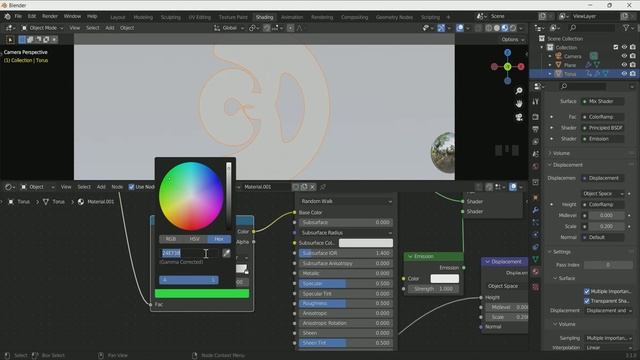
Task: Click the Mix Shader surface button
Action: pyautogui.click(x=602, y=101)
